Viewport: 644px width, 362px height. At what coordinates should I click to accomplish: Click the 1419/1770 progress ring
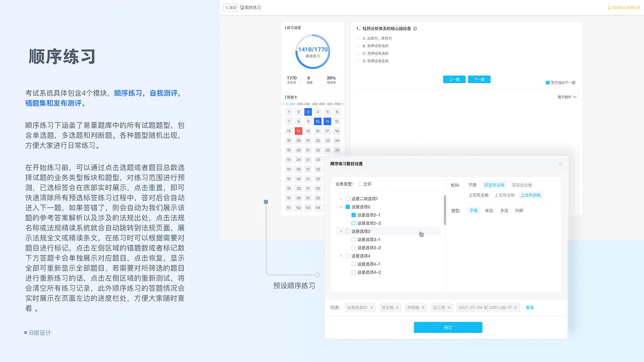tap(312, 50)
